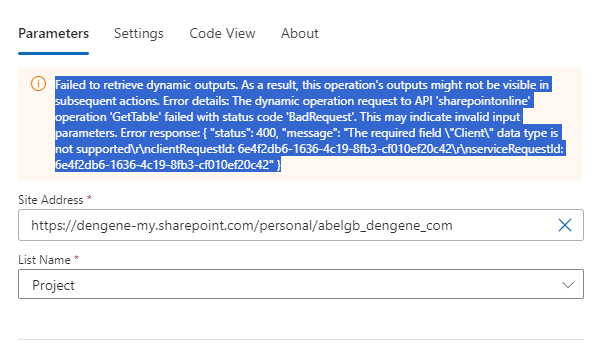The width and height of the screenshot is (609, 364).
Task: Open the About tab
Action: 299,33
